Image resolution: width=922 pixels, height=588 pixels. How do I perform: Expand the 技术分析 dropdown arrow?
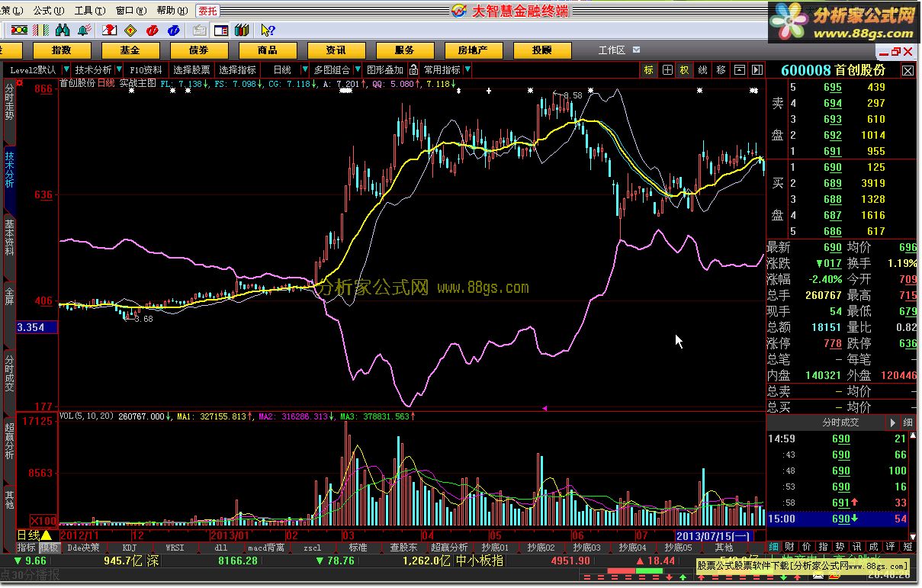pyautogui.click(x=119, y=69)
